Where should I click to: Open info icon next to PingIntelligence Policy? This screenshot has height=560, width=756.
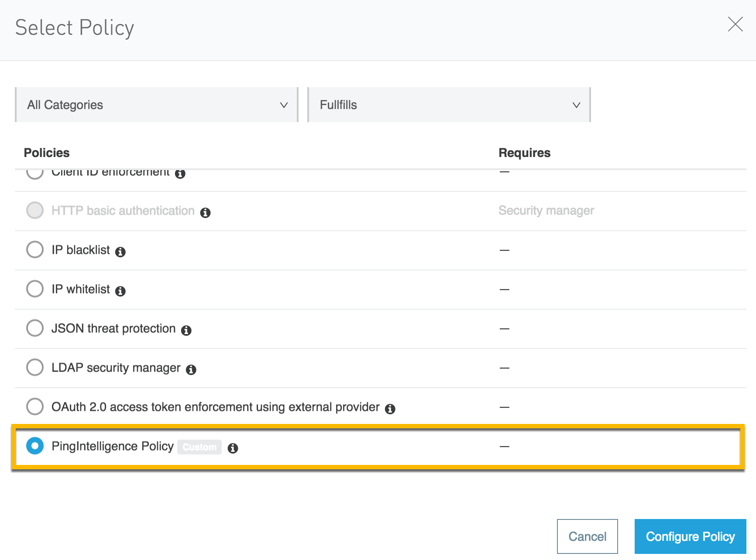(233, 448)
